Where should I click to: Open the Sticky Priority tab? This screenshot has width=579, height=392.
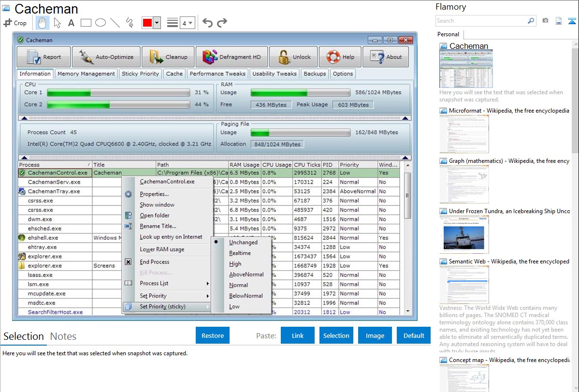pyautogui.click(x=140, y=74)
